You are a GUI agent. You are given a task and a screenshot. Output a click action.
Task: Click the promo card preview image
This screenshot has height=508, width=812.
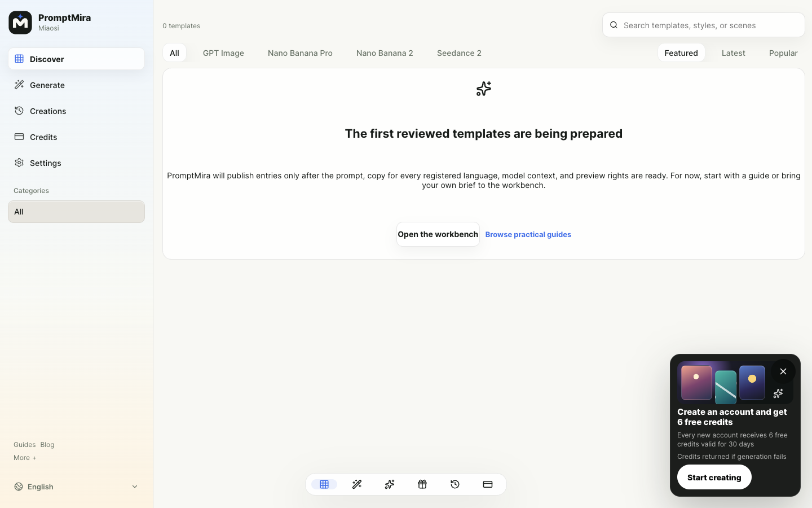pyautogui.click(x=735, y=383)
